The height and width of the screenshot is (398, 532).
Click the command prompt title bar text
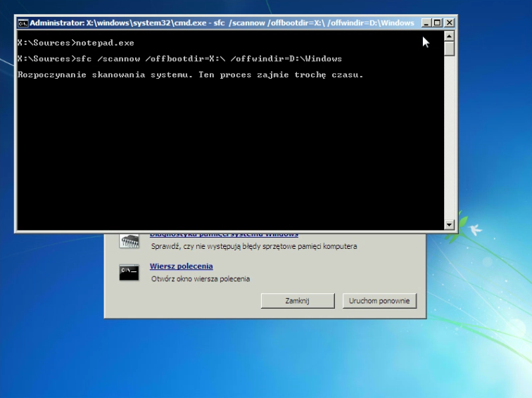[x=222, y=23]
